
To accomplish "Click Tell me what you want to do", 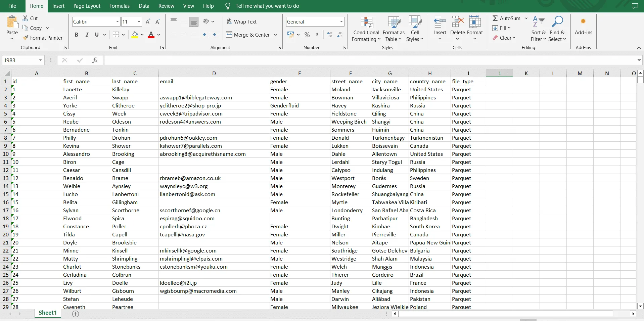I will pos(266,6).
